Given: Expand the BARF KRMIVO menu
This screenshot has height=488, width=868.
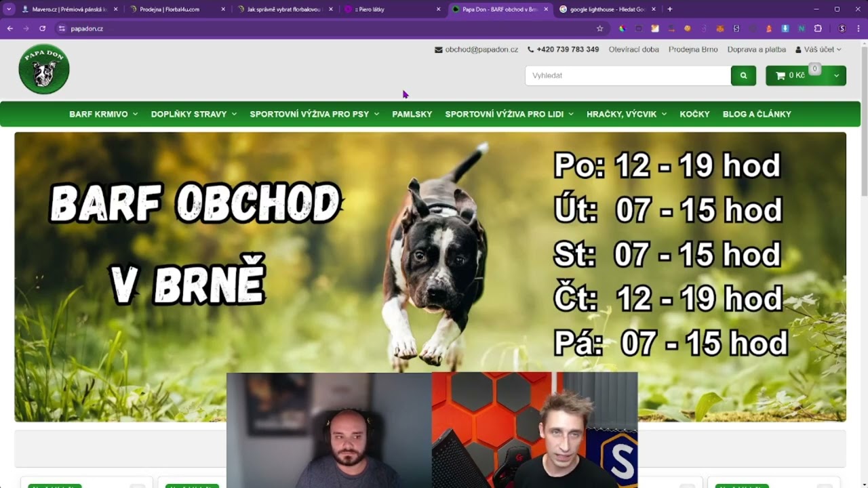Looking at the screenshot, I should [x=103, y=114].
